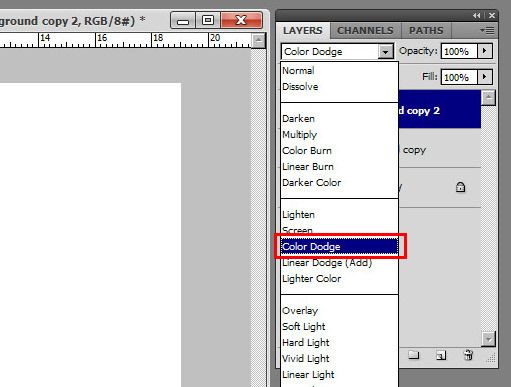Image resolution: width=511 pixels, height=387 pixels.
Task: Switch to the Channels tab
Action: (365, 31)
